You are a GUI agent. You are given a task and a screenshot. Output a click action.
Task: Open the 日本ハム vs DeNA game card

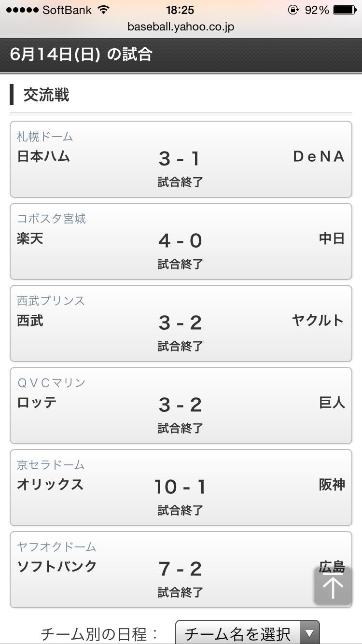181,159
